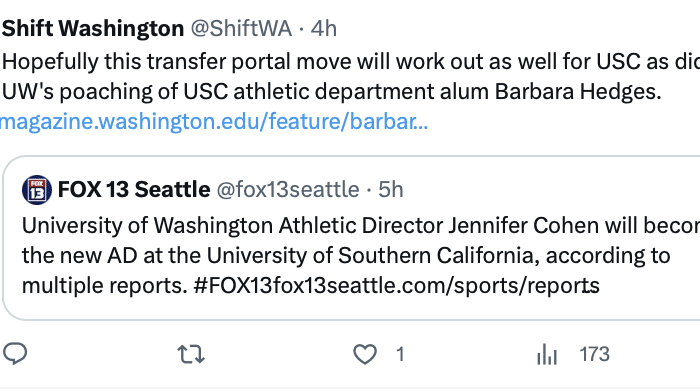Open the tweet's 4h timestamp
700x392 pixels.
pos(324,29)
